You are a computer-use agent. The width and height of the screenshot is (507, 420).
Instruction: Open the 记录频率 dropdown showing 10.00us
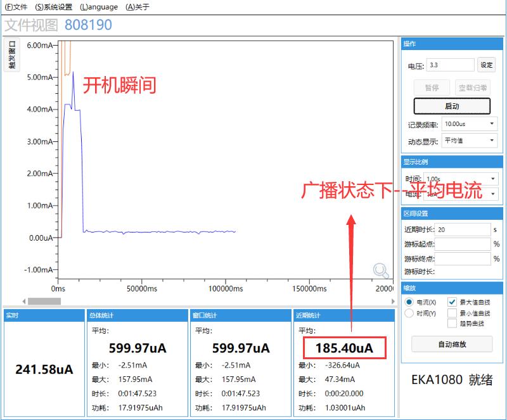[x=469, y=124]
